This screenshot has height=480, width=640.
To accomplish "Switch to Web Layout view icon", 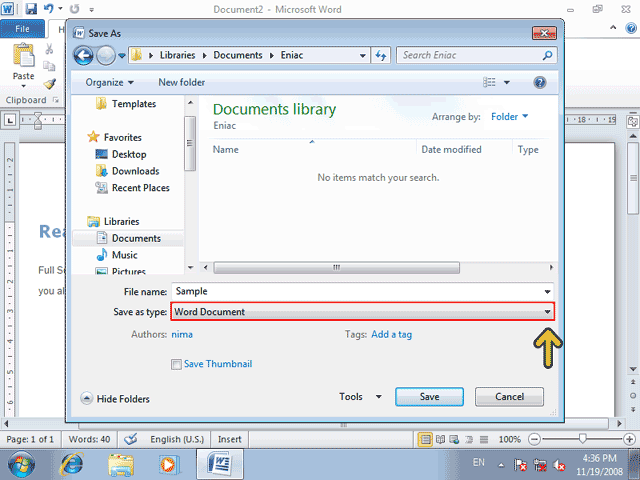I will click(454, 440).
